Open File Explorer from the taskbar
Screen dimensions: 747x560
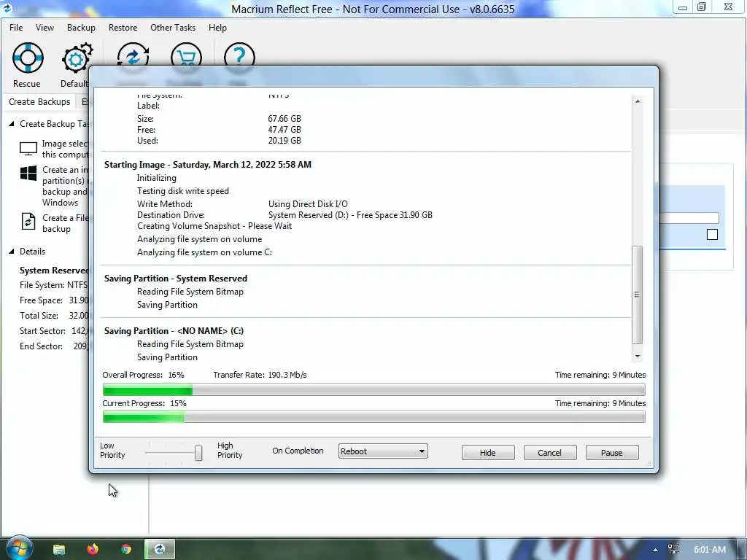point(58,550)
